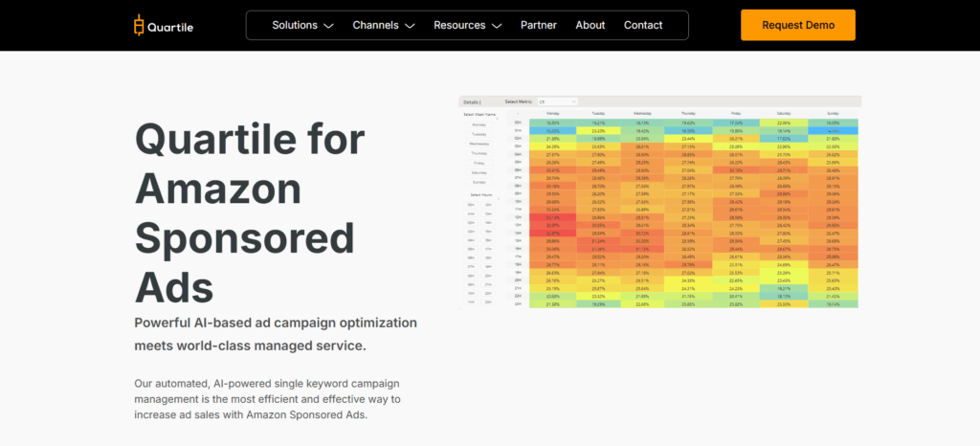Click the Details label in dashboard header

pyautogui.click(x=472, y=101)
